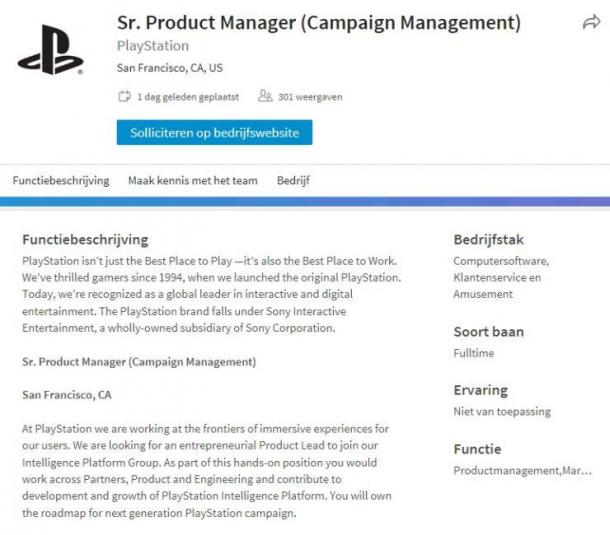Click the Bedrijfstak sidebar heading
610x535 pixels.
coord(489,240)
